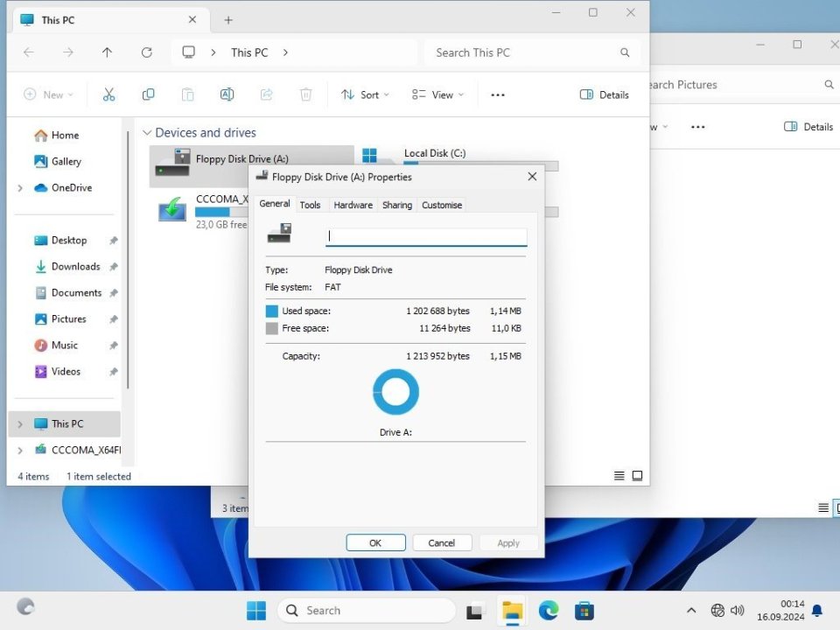Switch to the Hardware tab

click(353, 205)
